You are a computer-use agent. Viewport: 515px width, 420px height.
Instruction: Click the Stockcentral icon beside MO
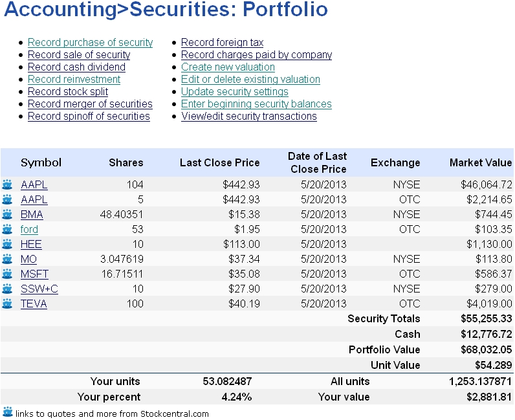(x=7, y=259)
